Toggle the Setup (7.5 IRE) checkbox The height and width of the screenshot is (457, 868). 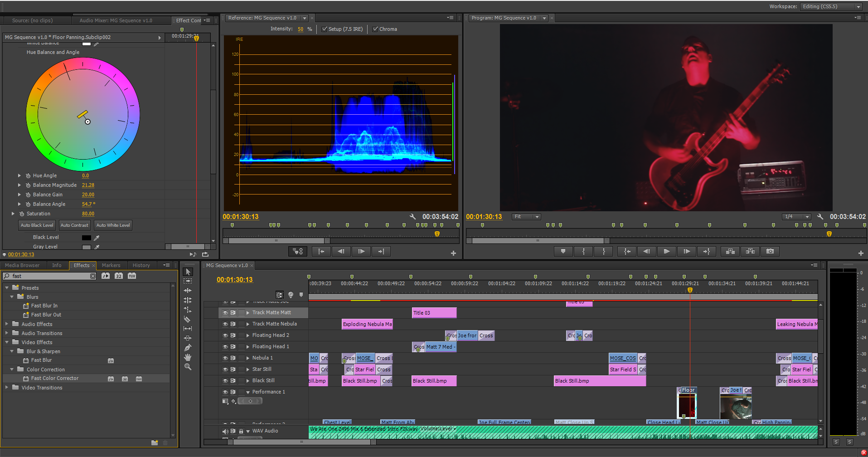(x=324, y=29)
